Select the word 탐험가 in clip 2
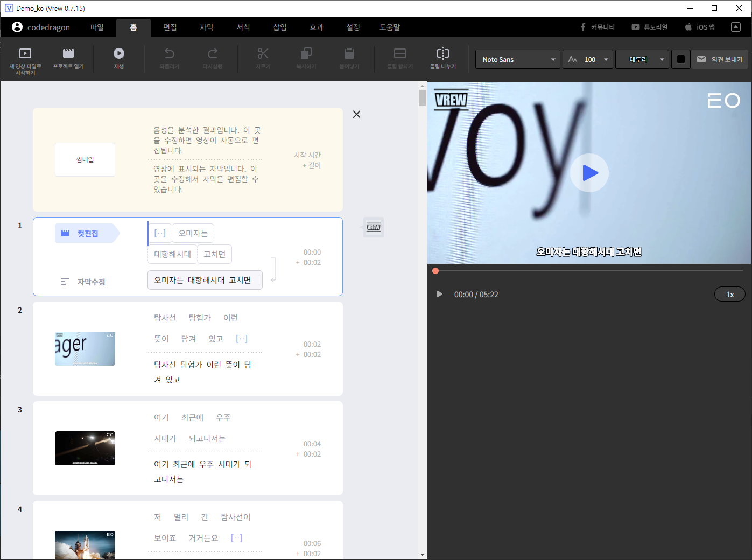 pos(200,318)
